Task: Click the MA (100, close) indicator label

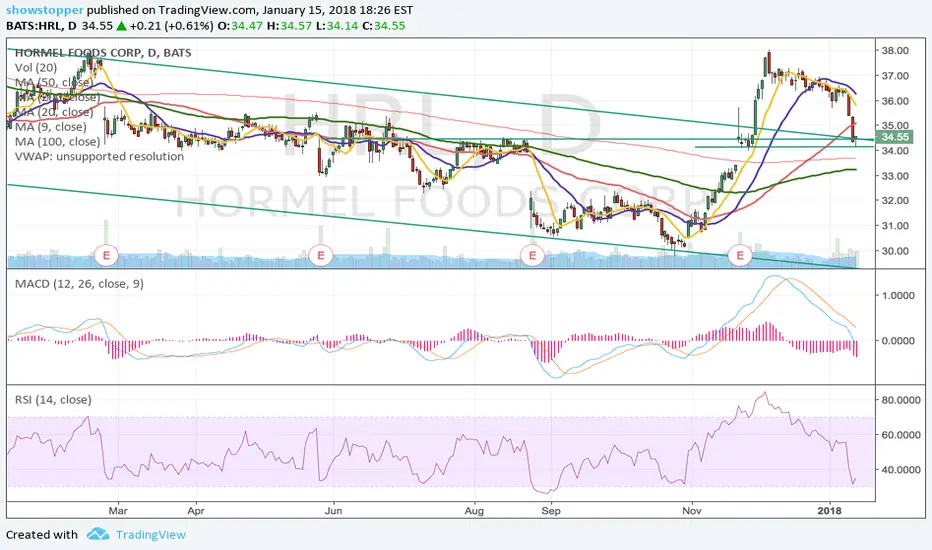Action: pos(57,142)
